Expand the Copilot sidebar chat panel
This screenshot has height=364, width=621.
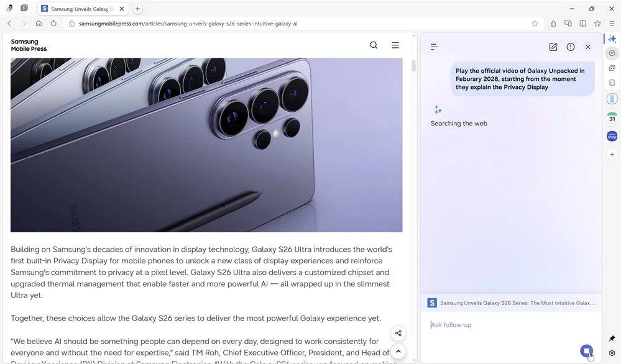tap(612, 38)
